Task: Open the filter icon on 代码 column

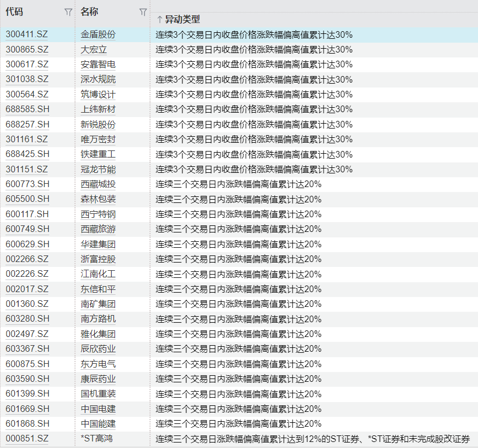Action: point(68,12)
